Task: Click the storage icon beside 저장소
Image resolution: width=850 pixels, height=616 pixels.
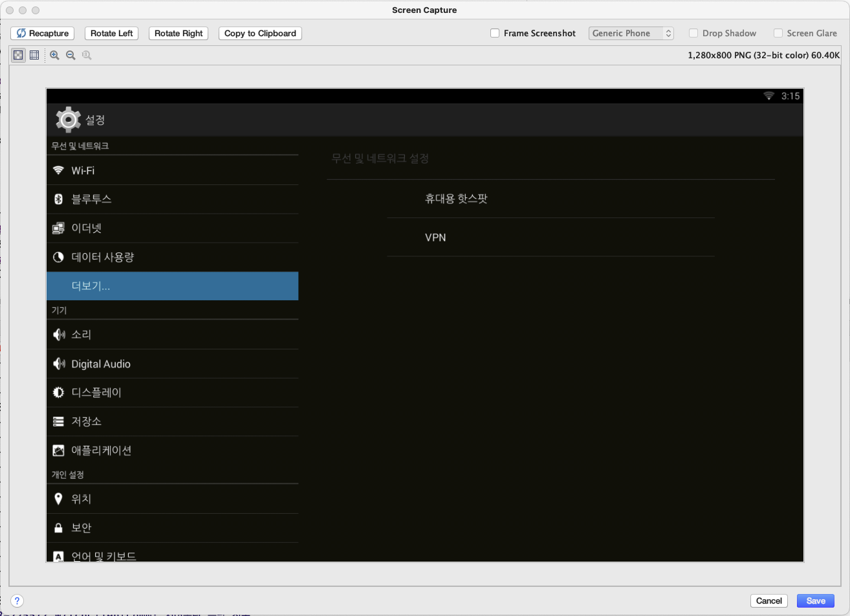Action: (58, 422)
